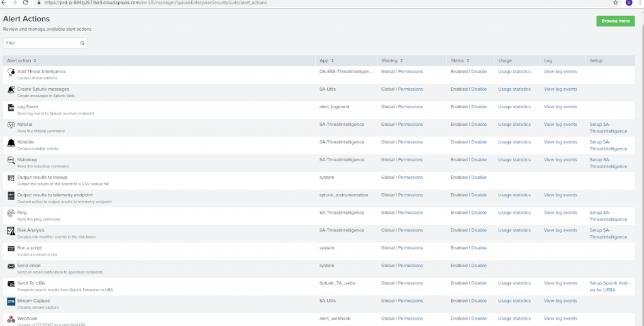644x326 pixels.
Task: Click the Splunk_TA_ueba app cell
Action: 336,283
